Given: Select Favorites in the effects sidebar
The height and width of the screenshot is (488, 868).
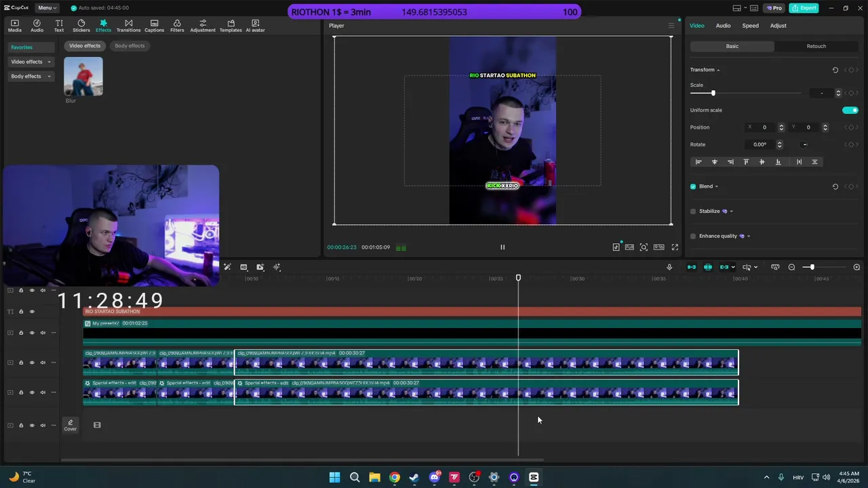Looking at the screenshot, I should click(31, 47).
